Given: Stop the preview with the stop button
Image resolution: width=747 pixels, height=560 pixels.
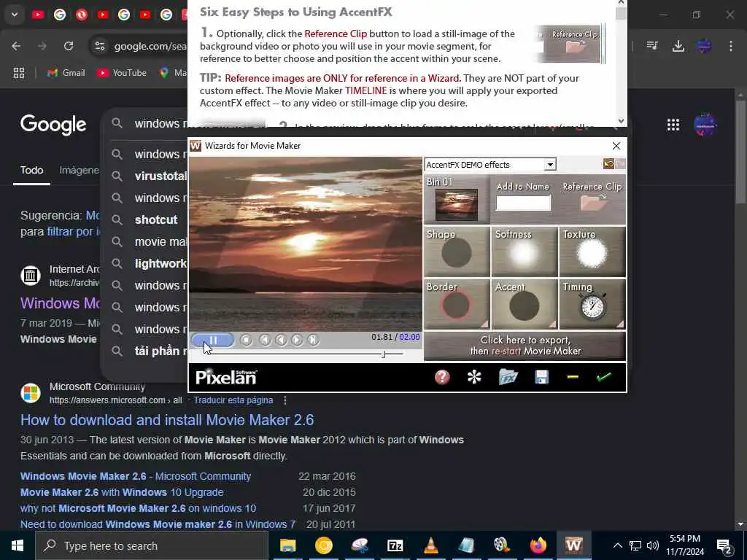Looking at the screenshot, I should point(247,340).
